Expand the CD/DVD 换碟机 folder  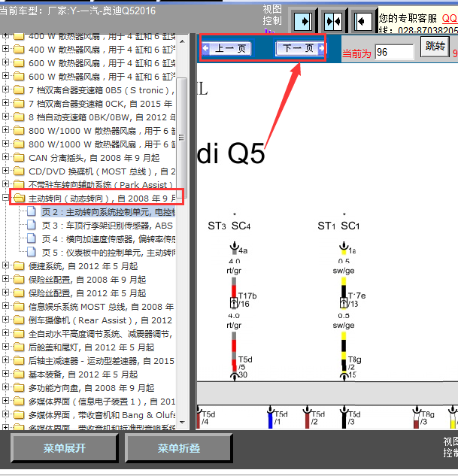[5, 171]
